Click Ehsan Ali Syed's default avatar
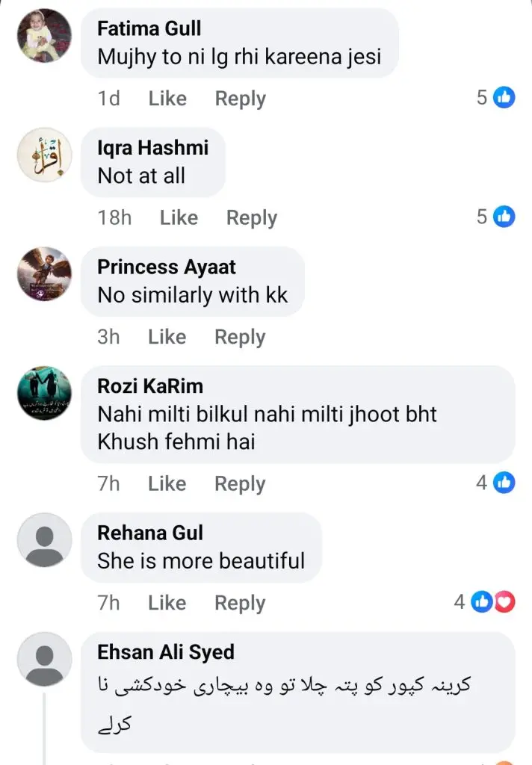 (44, 659)
